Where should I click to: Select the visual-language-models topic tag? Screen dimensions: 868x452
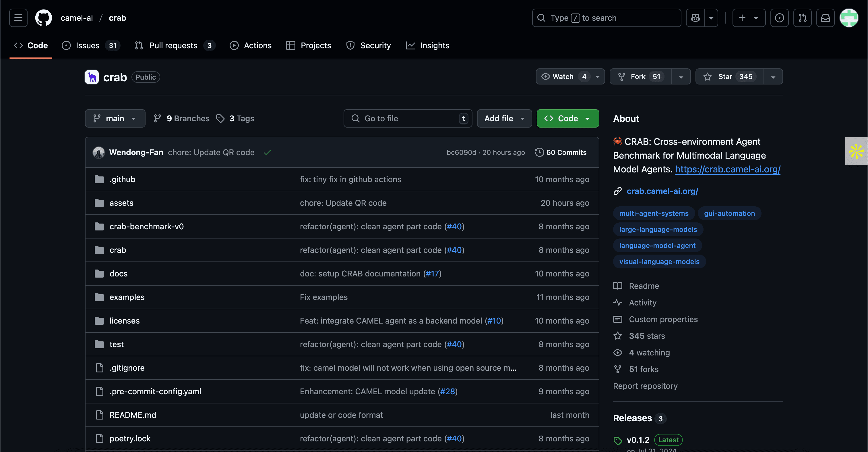point(659,262)
